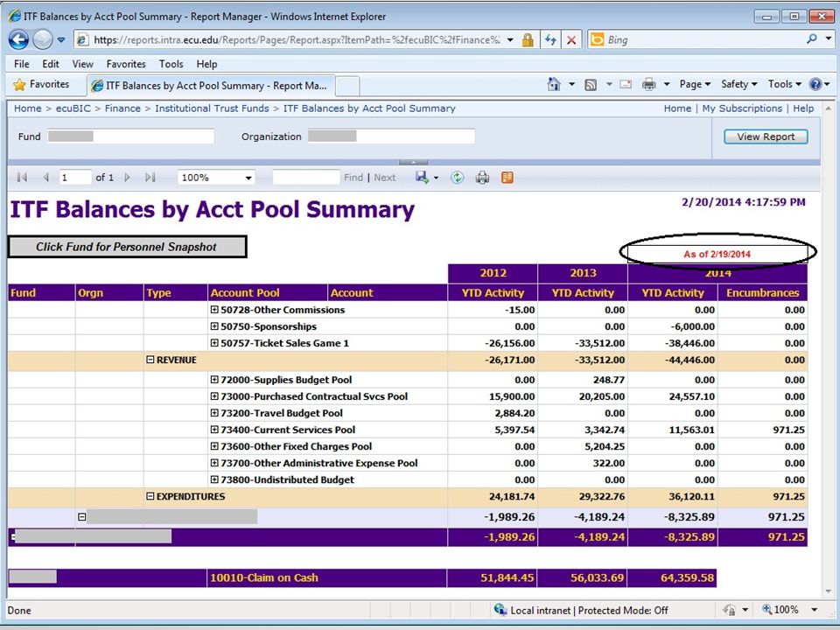The height and width of the screenshot is (630, 840).
Task: Open the status bar zoom level 100% dropdown
Action: pos(815,610)
